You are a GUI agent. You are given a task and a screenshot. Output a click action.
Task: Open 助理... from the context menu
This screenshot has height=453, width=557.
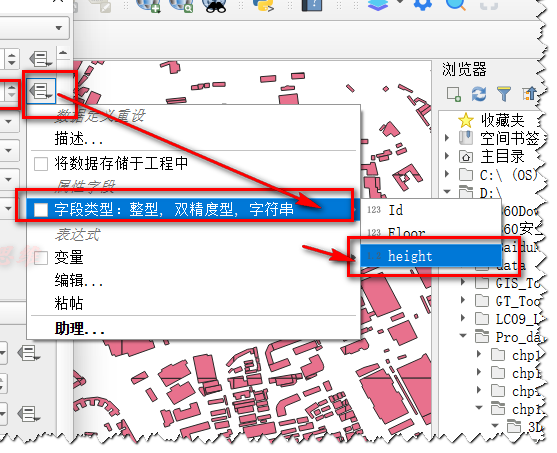click(79, 328)
